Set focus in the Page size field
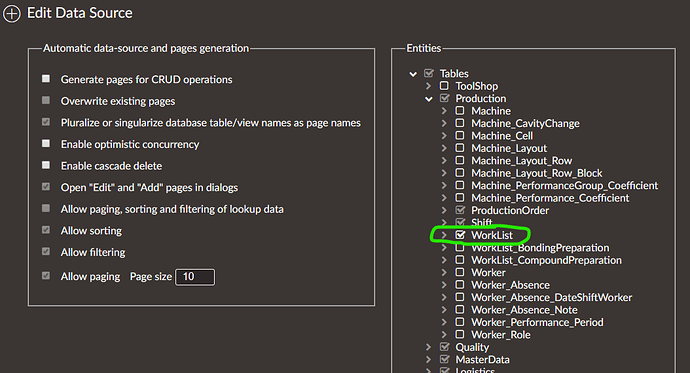 [x=195, y=277]
